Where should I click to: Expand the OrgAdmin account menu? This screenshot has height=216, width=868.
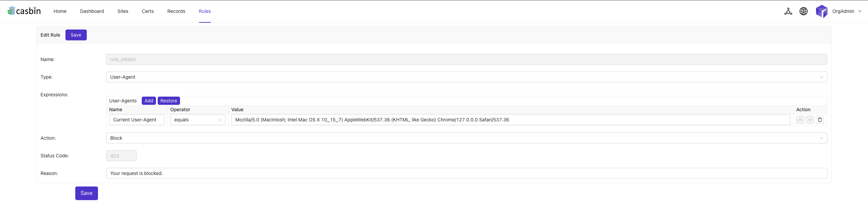tap(848, 11)
